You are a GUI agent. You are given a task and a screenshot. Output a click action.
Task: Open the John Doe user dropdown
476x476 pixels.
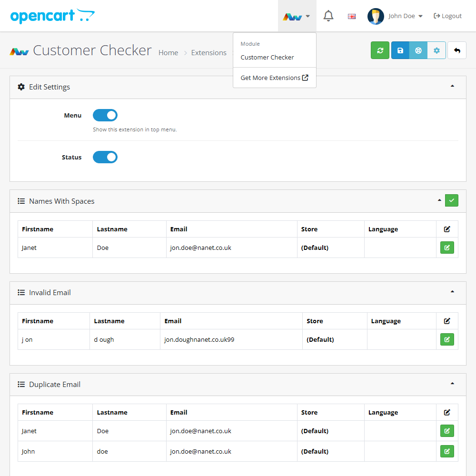396,16
